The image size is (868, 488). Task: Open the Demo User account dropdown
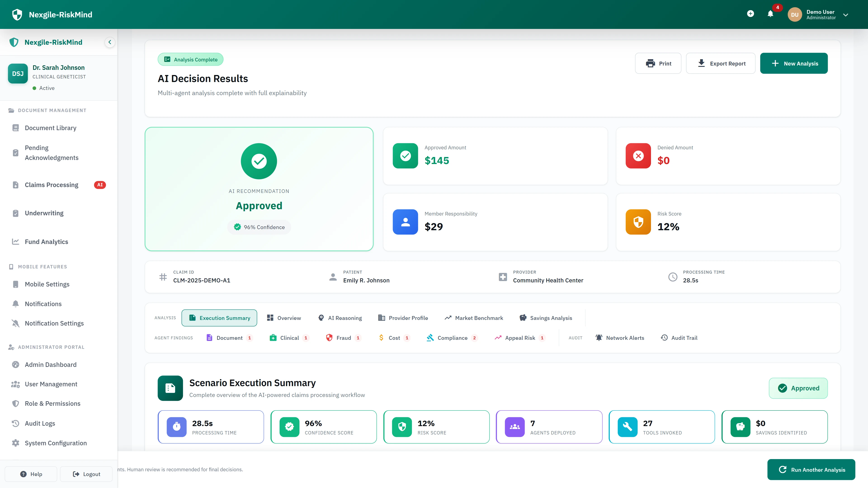[x=845, y=15]
